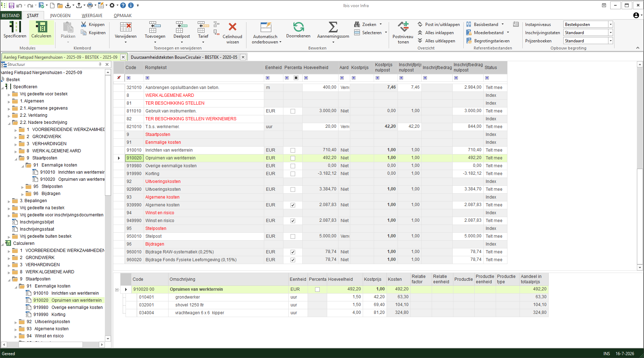Pin the Structuur panel with pushpin
Screen dimensions: 644x358
point(100,64)
